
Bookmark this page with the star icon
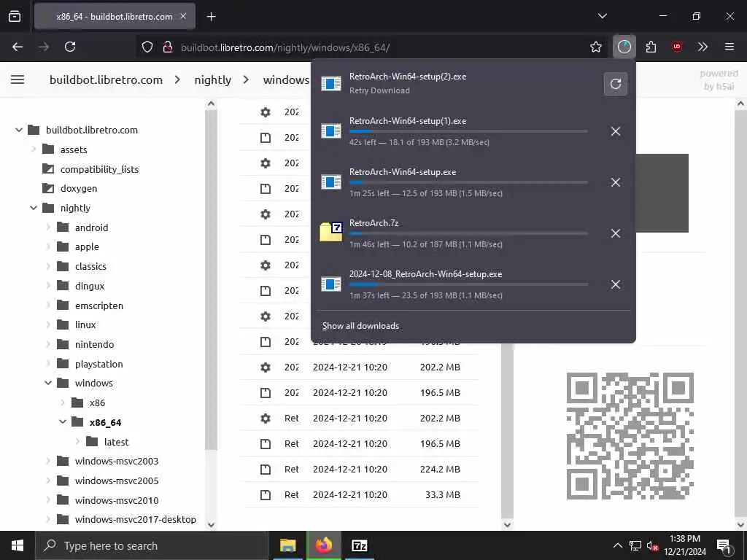(595, 47)
